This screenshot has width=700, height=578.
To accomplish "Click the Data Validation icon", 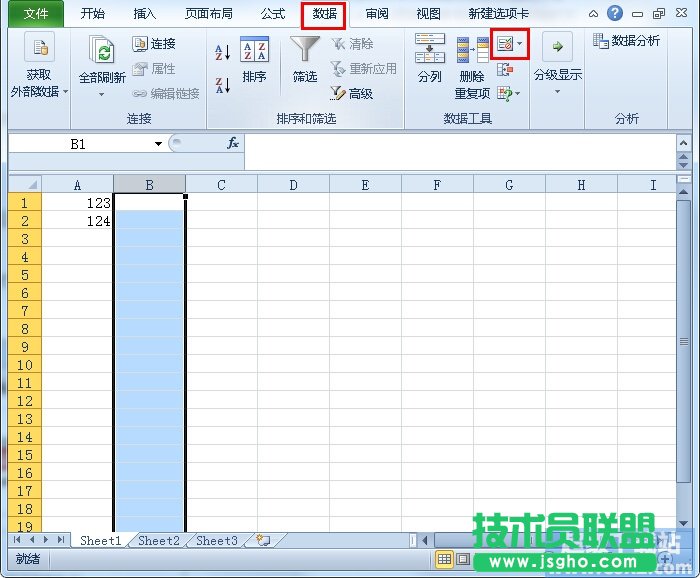I will (x=505, y=44).
